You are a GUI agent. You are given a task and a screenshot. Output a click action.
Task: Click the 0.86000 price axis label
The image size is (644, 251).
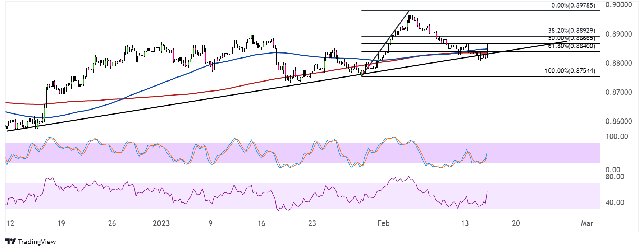coord(618,121)
